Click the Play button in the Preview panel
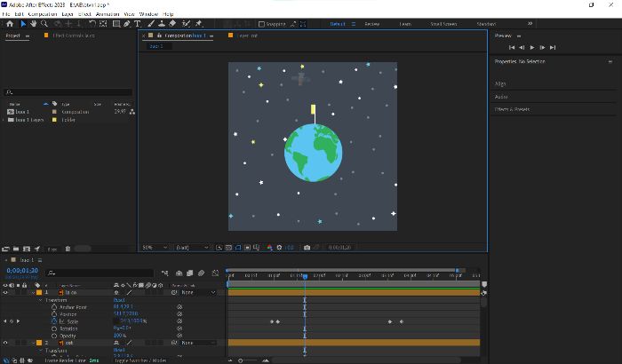 click(532, 48)
